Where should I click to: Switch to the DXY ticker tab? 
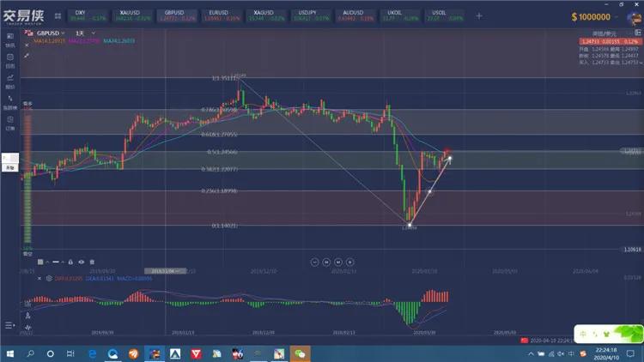(x=87, y=15)
